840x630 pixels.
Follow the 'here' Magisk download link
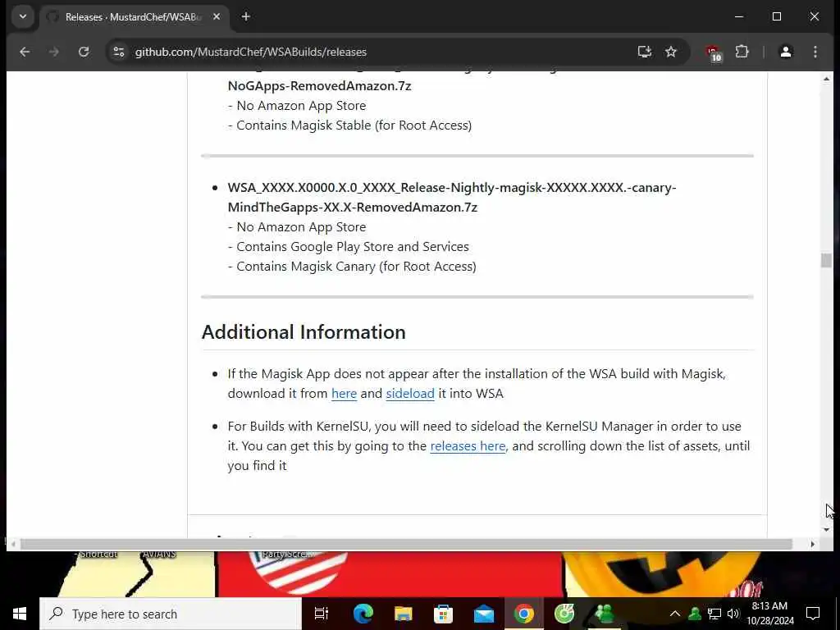pos(344,393)
